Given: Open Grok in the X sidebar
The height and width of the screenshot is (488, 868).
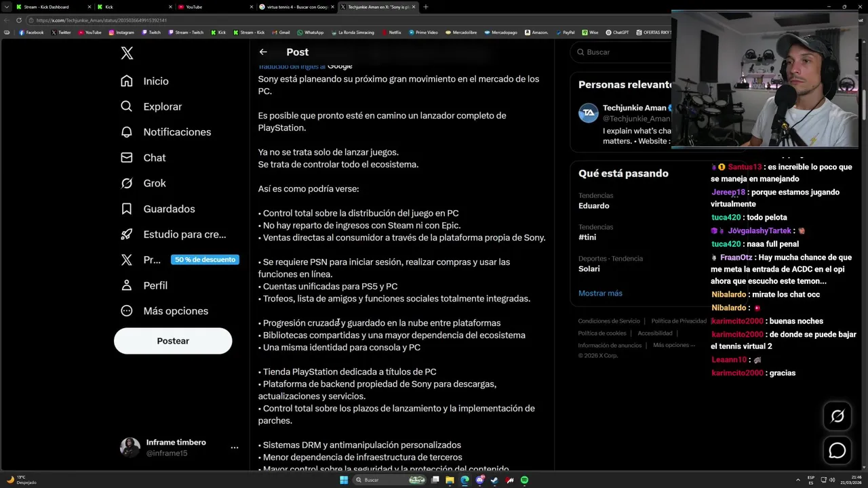Looking at the screenshot, I should [x=143, y=183].
